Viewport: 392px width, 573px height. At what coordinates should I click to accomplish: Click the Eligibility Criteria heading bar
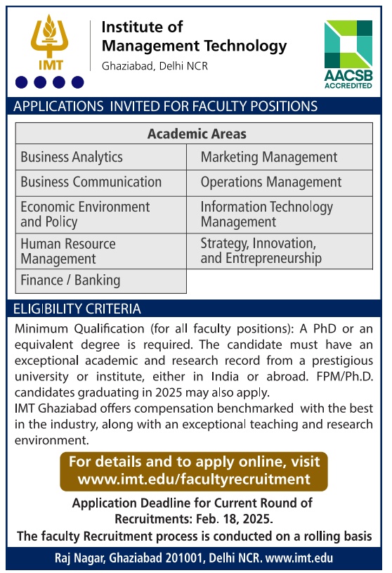coord(194,309)
